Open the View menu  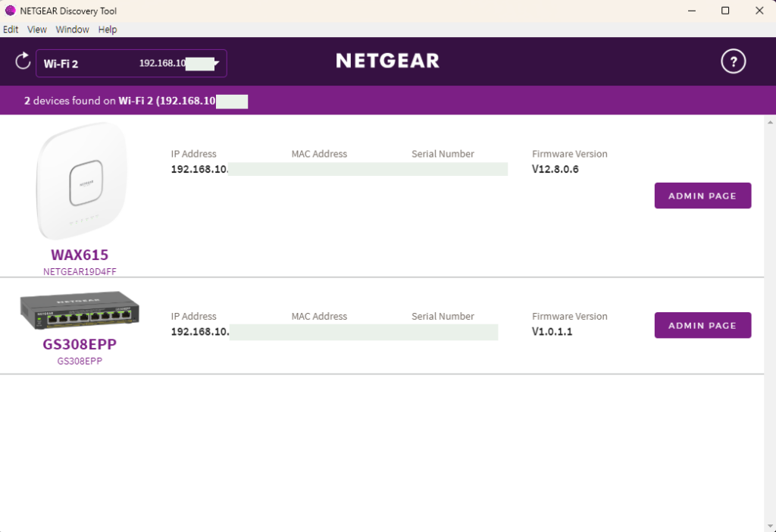(x=36, y=30)
